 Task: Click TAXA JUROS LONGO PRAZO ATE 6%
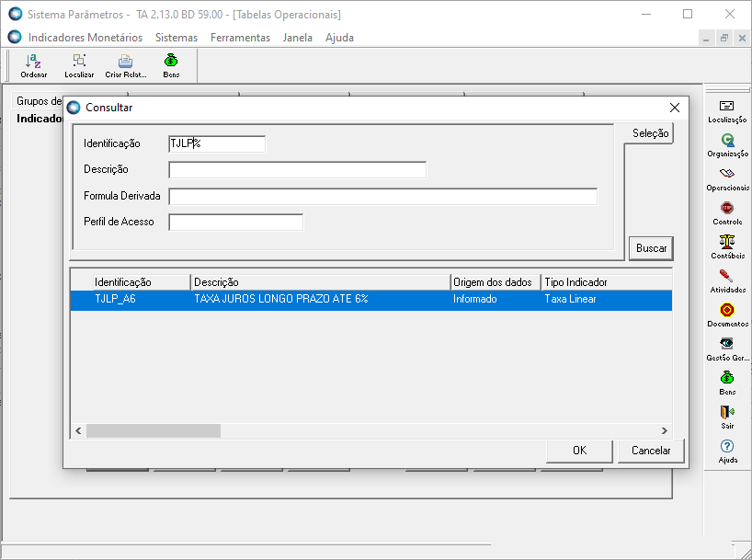click(281, 299)
